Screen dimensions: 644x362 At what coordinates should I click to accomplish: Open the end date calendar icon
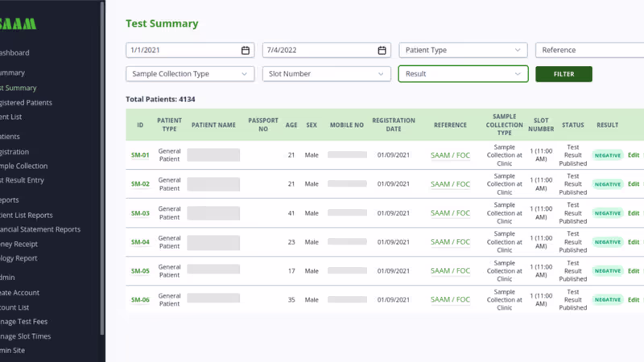382,50
